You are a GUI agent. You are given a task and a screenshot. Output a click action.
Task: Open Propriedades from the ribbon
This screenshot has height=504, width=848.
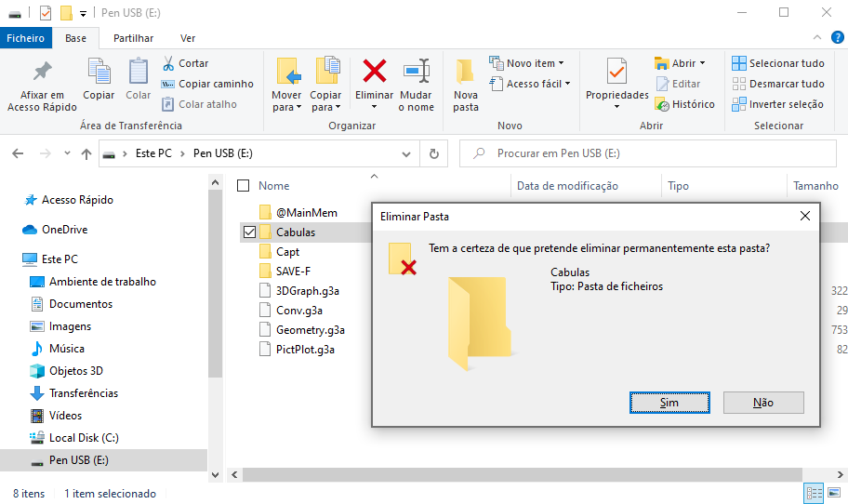click(616, 73)
